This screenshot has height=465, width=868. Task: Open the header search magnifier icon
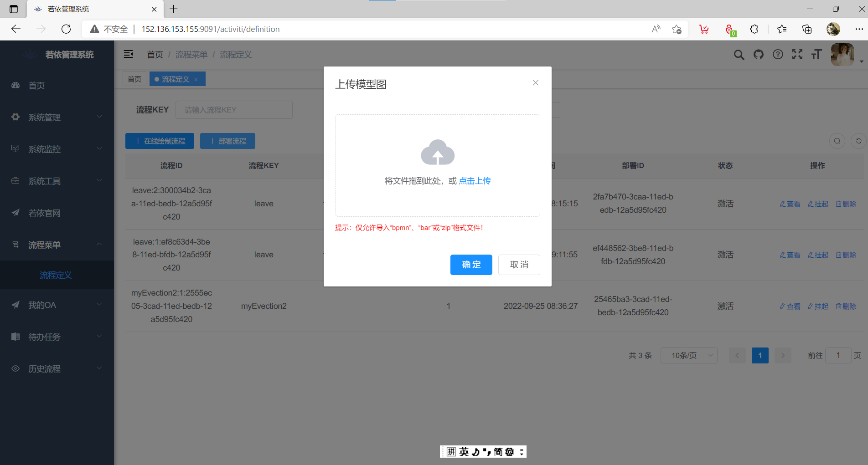739,55
